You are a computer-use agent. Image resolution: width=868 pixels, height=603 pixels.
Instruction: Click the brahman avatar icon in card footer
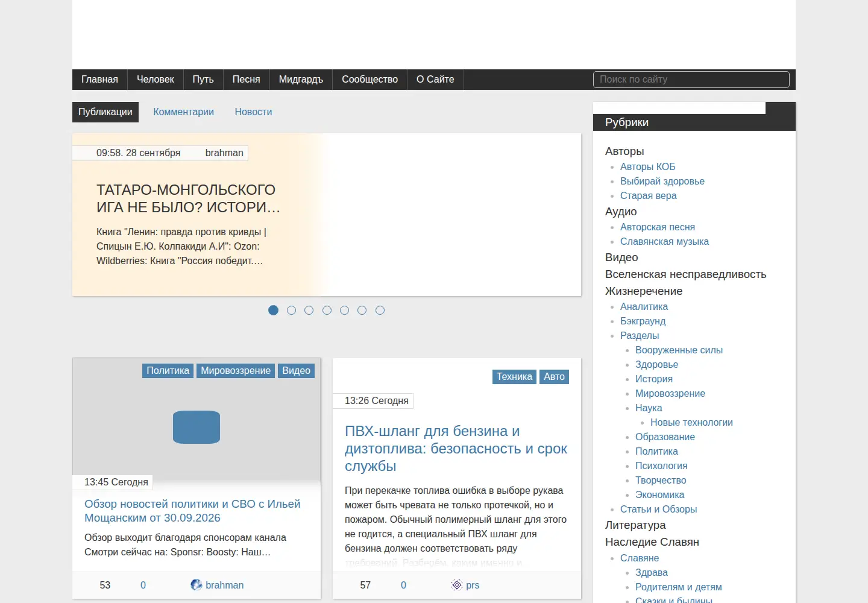[196, 585]
